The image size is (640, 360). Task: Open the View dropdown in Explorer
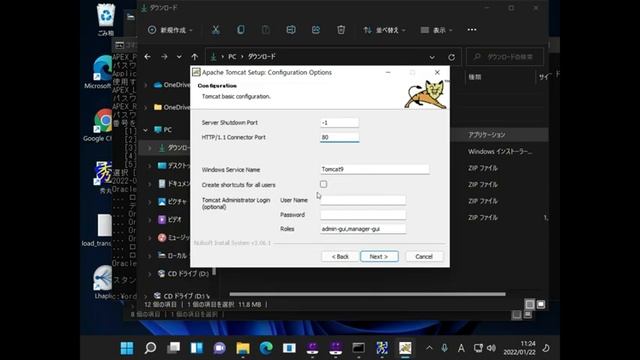tap(437, 30)
